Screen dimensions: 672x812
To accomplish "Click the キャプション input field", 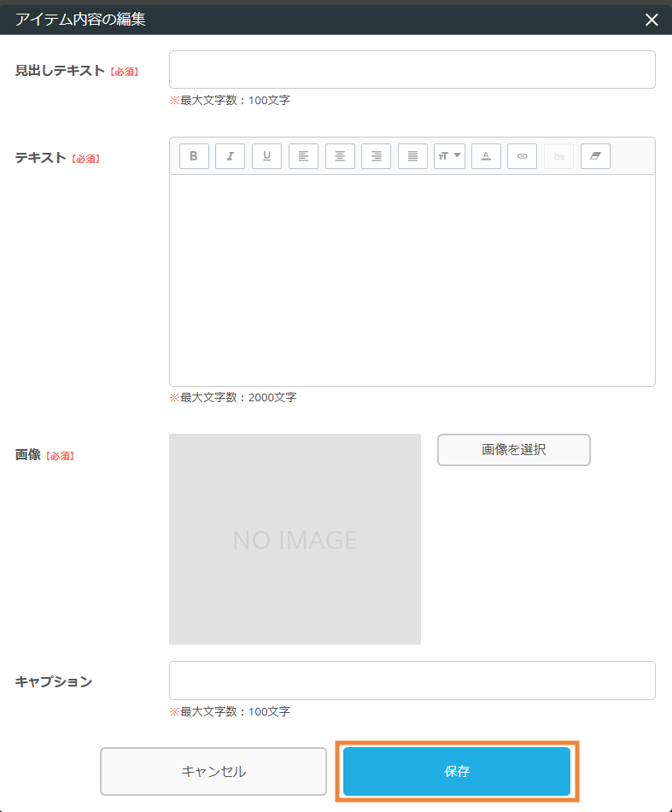I will (412, 681).
